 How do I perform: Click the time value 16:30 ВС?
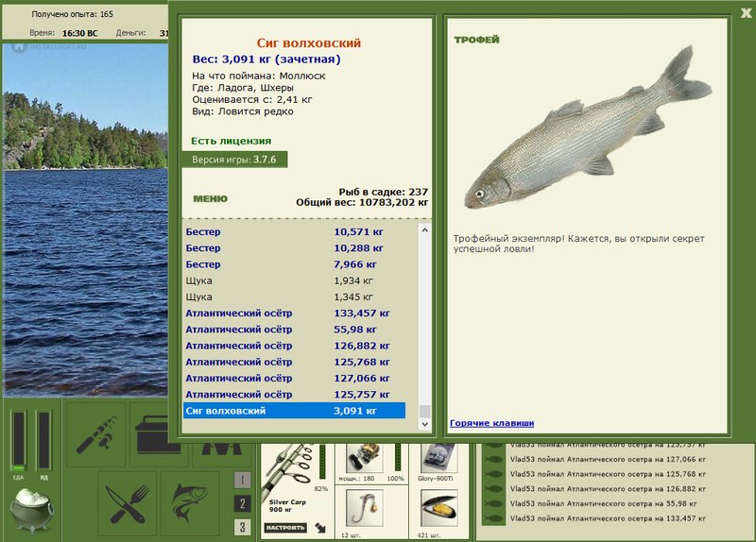coord(79,33)
